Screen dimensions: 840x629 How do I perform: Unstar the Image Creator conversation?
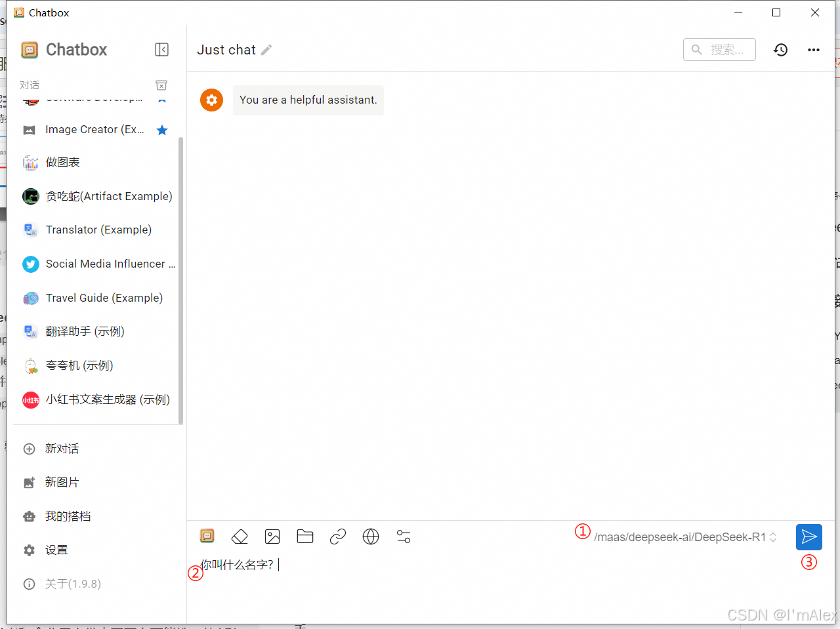[162, 130]
